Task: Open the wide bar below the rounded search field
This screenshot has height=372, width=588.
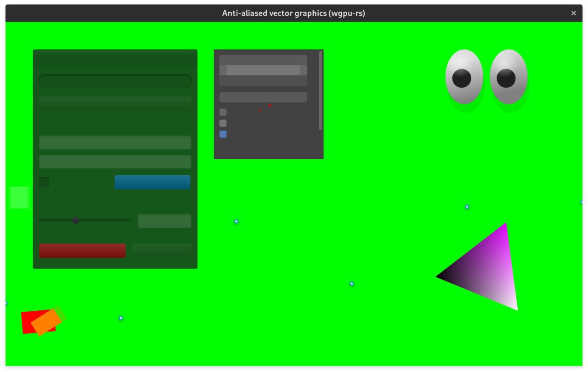Action: [115, 103]
